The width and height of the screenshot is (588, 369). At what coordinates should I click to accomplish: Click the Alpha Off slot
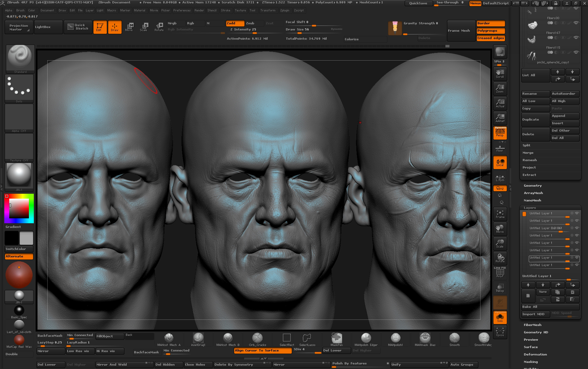tap(19, 118)
